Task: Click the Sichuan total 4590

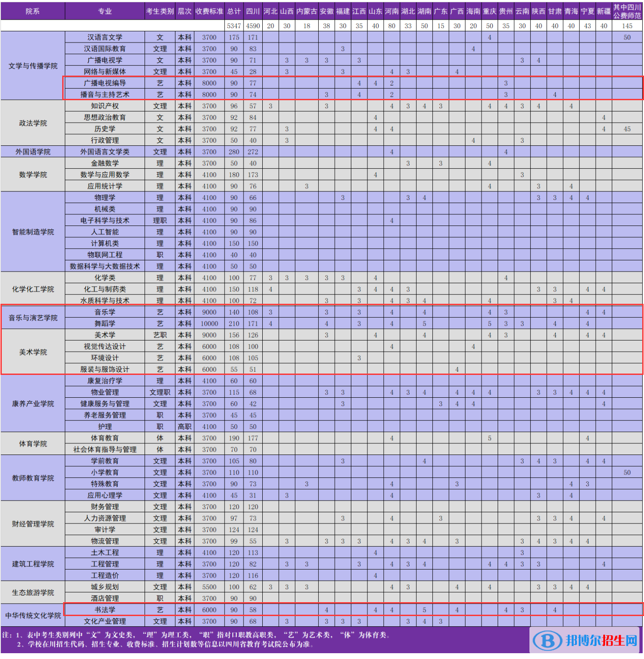Action: 253,26
